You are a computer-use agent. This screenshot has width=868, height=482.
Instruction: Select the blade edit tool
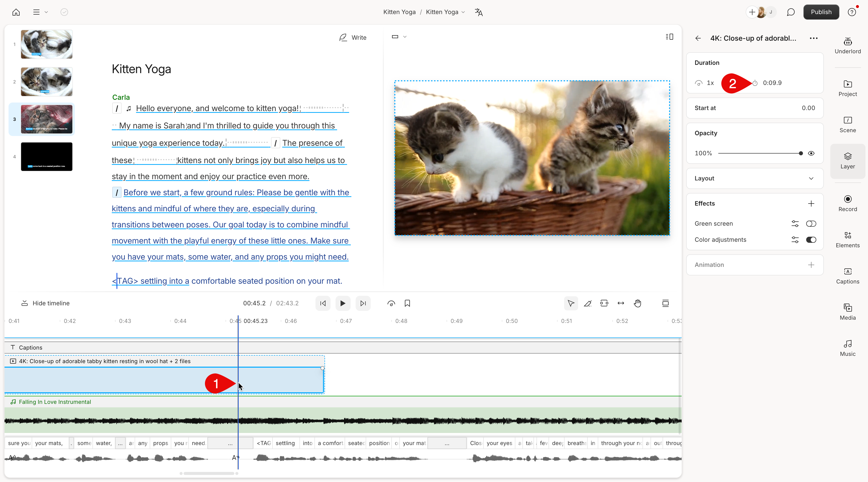click(588, 303)
